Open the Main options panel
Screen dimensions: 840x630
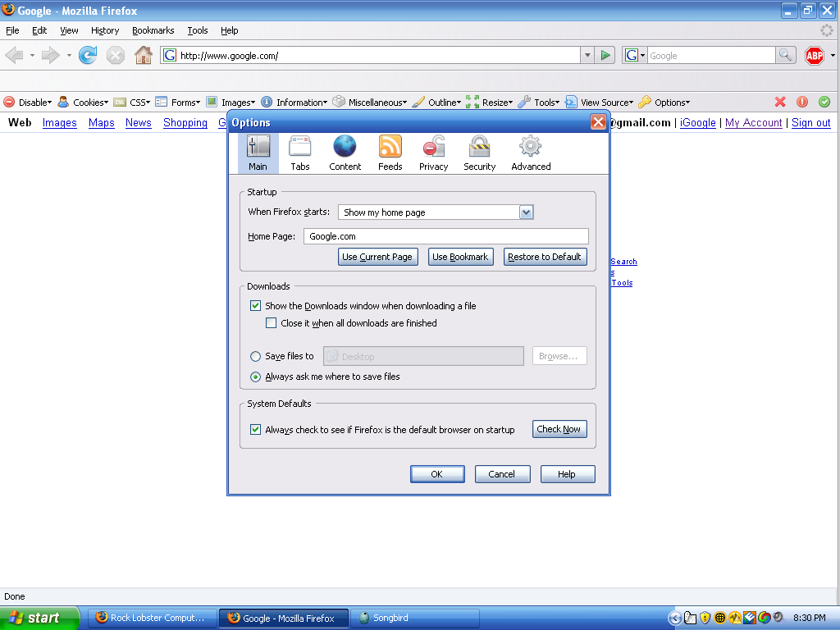tap(258, 153)
